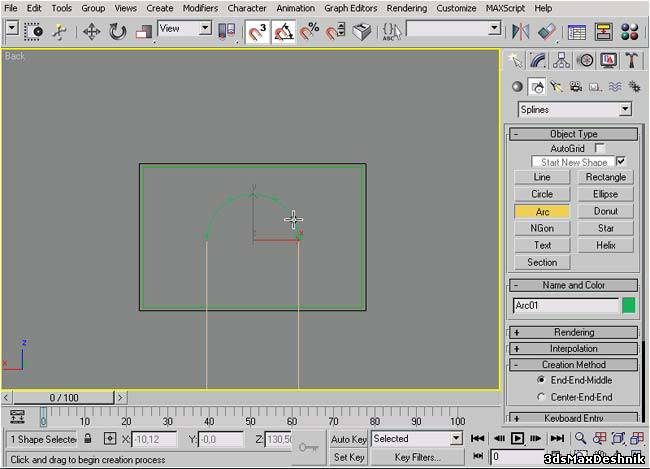Activate the Select and Move tool
The height and width of the screenshot is (469, 650).
91,32
